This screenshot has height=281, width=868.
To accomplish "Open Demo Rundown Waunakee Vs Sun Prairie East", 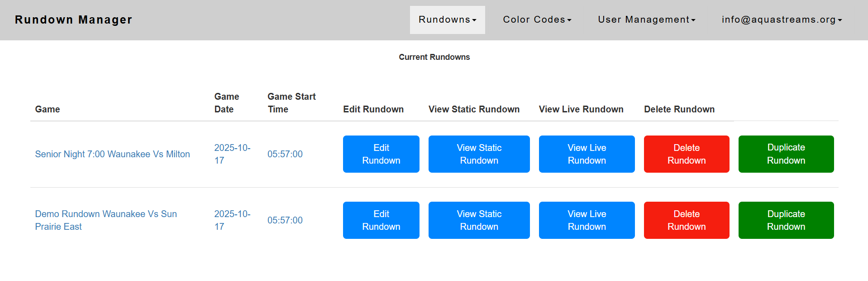I will click(105, 214).
